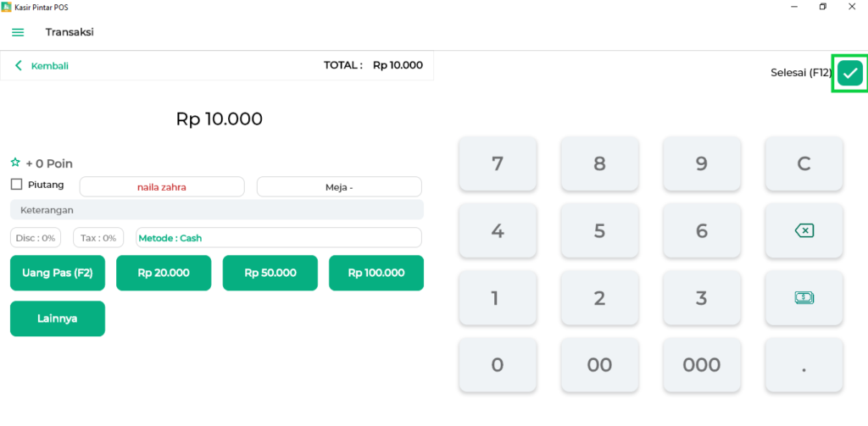
Task: Open the Metode Cash payment selector
Action: (279, 238)
